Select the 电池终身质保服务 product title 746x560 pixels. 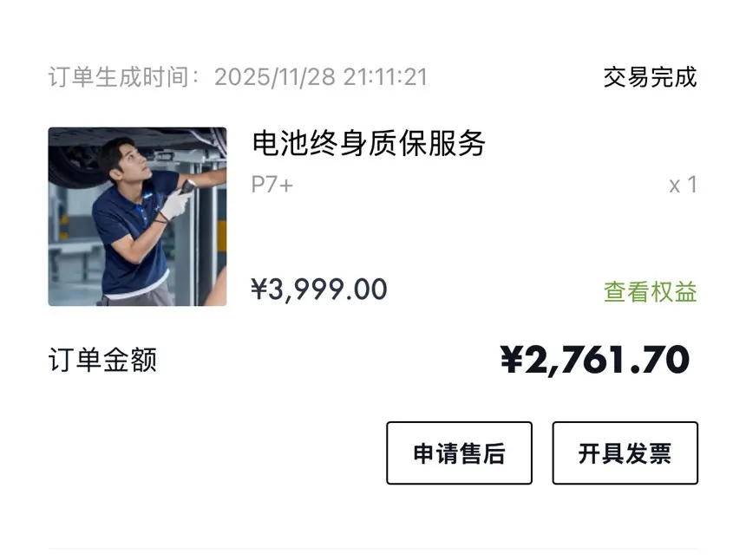(369, 143)
